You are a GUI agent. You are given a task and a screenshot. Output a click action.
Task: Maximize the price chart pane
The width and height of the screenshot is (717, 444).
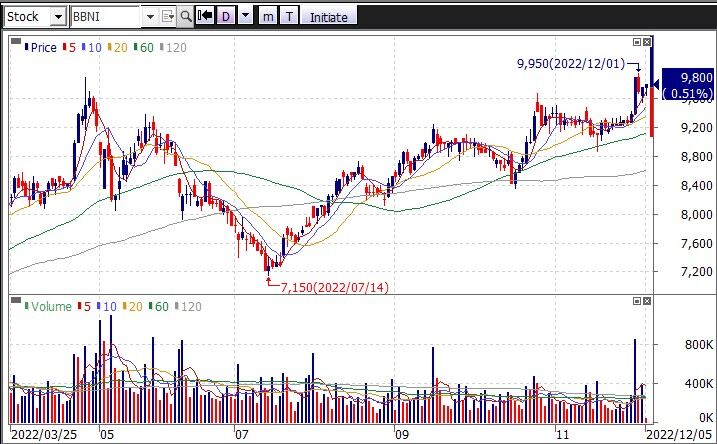coord(637,42)
